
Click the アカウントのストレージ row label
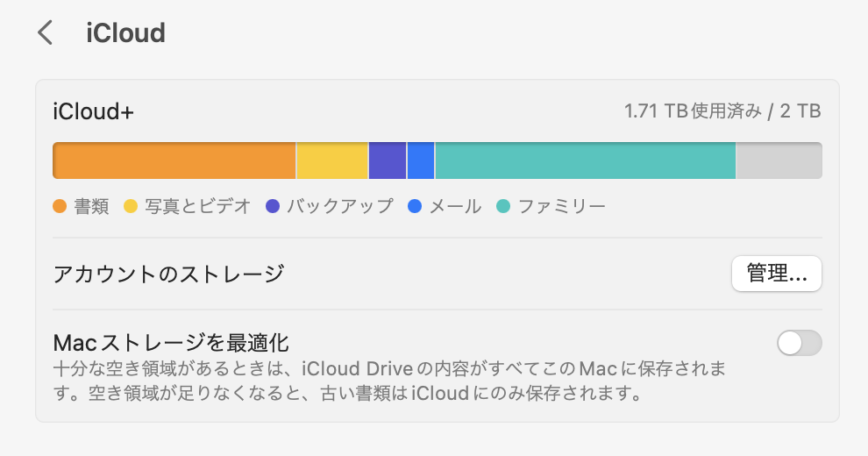tap(168, 274)
